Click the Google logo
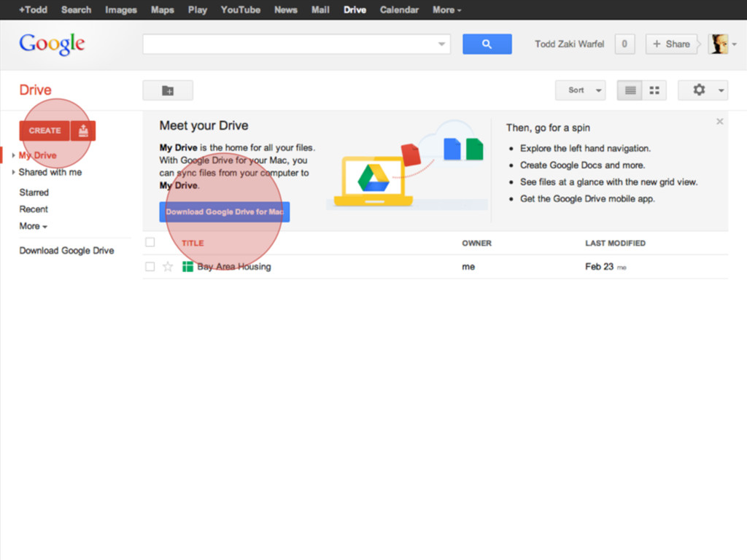This screenshot has width=747, height=560. tap(52, 44)
